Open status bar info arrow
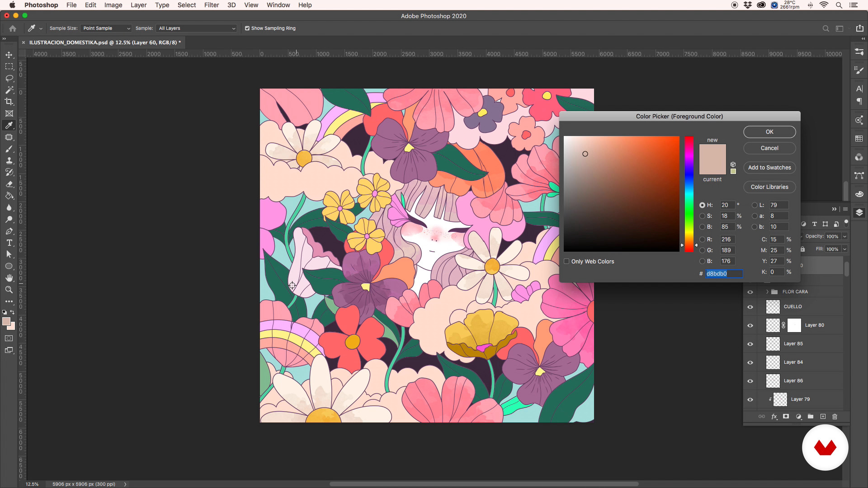Image resolution: width=868 pixels, height=488 pixels. pos(125,484)
